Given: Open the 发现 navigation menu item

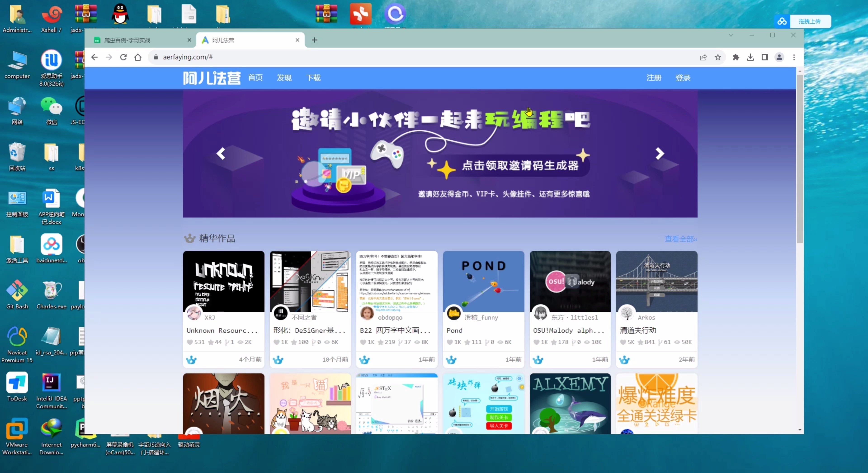Looking at the screenshot, I should [284, 78].
